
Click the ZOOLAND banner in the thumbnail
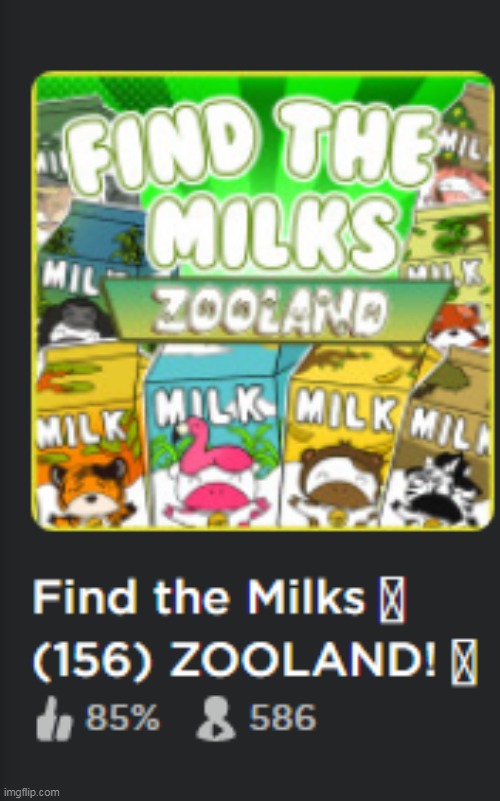click(x=277, y=310)
